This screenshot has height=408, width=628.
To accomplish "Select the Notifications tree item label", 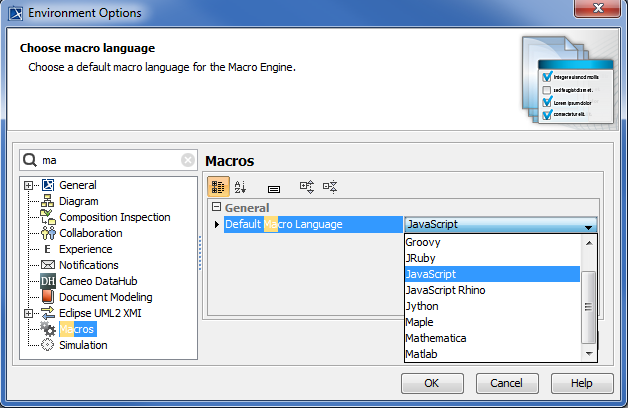I will tap(89, 265).
